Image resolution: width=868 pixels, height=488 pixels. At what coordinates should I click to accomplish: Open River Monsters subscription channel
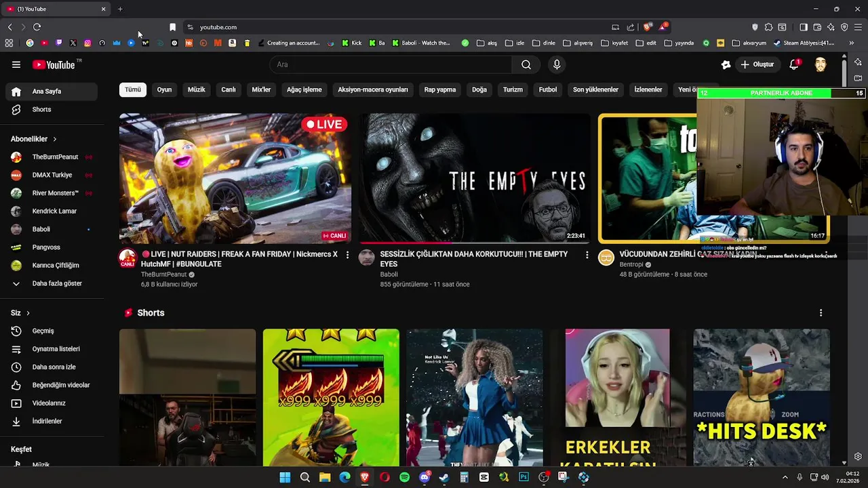coord(52,193)
